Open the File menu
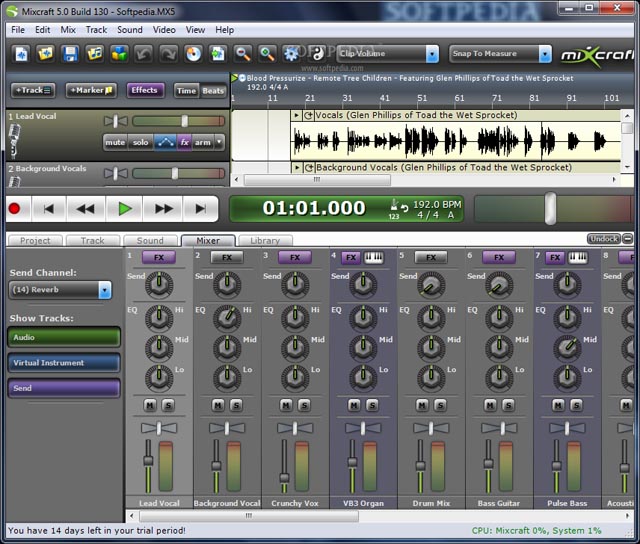The height and width of the screenshot is (544, 640). coord(18,30)
